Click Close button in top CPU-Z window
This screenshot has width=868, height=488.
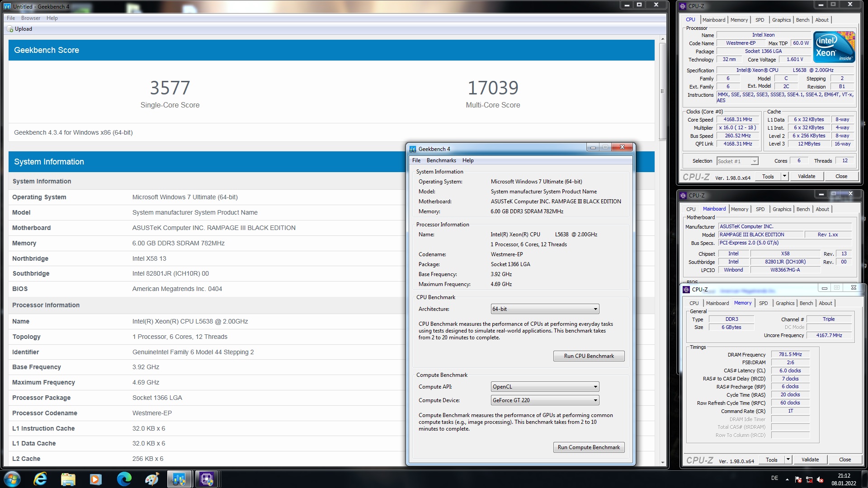pos(841,176)
